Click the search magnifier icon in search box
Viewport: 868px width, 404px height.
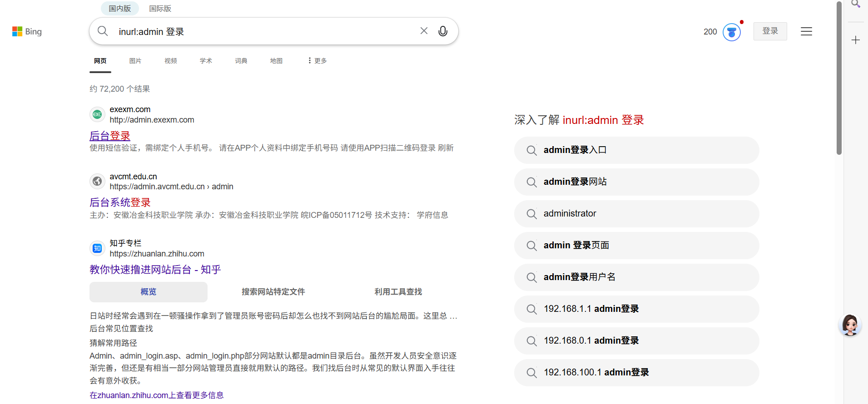pyautogui.click(x=103, y=31)
